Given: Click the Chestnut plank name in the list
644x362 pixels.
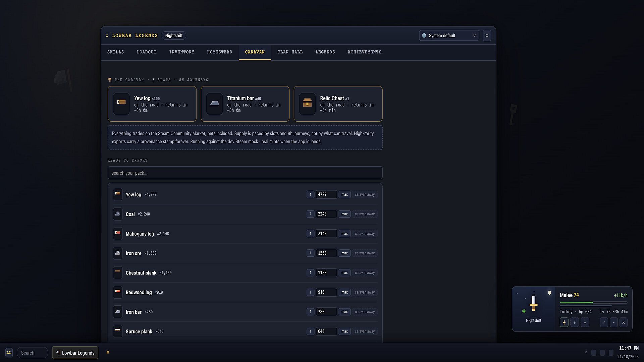Looking at the screenshot, I should click(141, 273).
